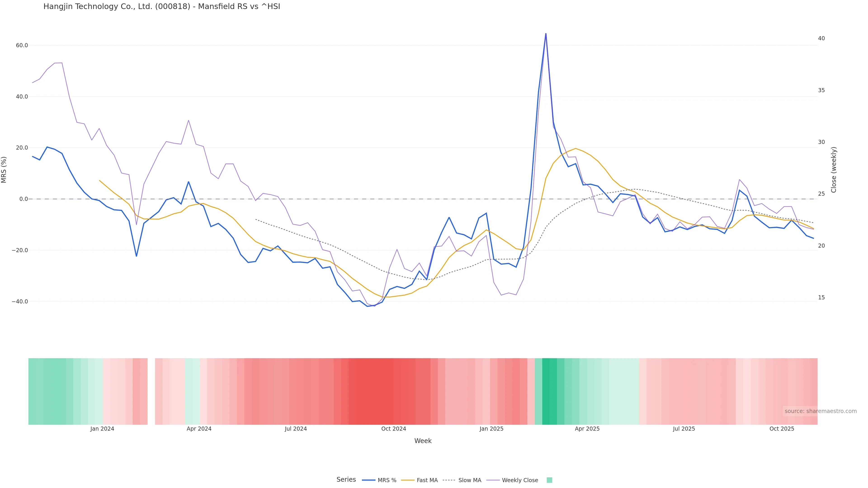Click the Oct 2024 x-axis tick label
Screen dimensions: 868x488
coord(394,429)
